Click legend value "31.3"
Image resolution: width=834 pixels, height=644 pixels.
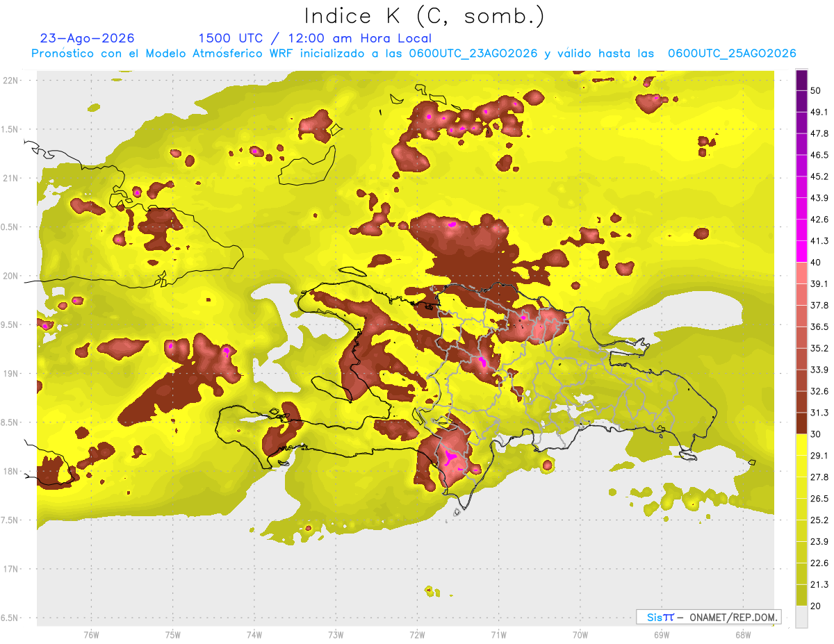(x=819, y=413)
